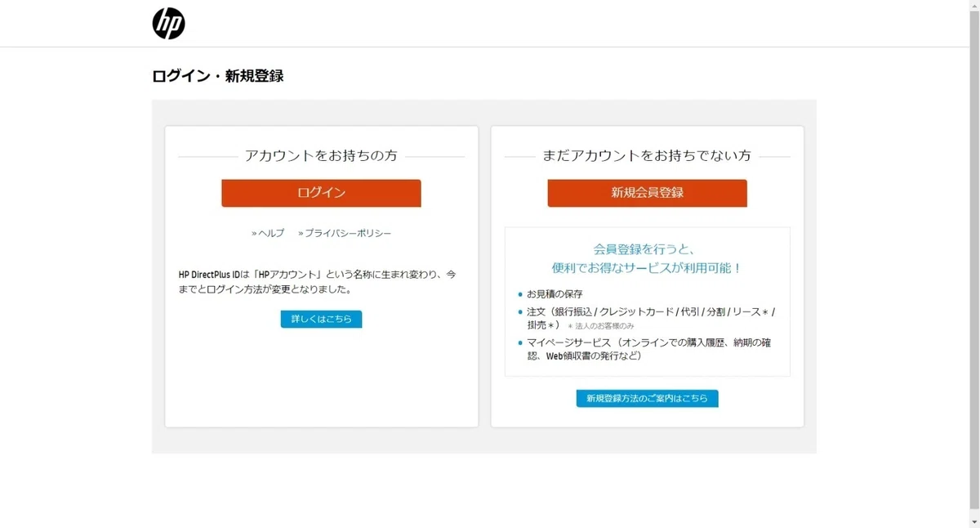Open the プライバシーポリシー link
Viewport: 980px width, 528px height.
(x=345, y=233)
